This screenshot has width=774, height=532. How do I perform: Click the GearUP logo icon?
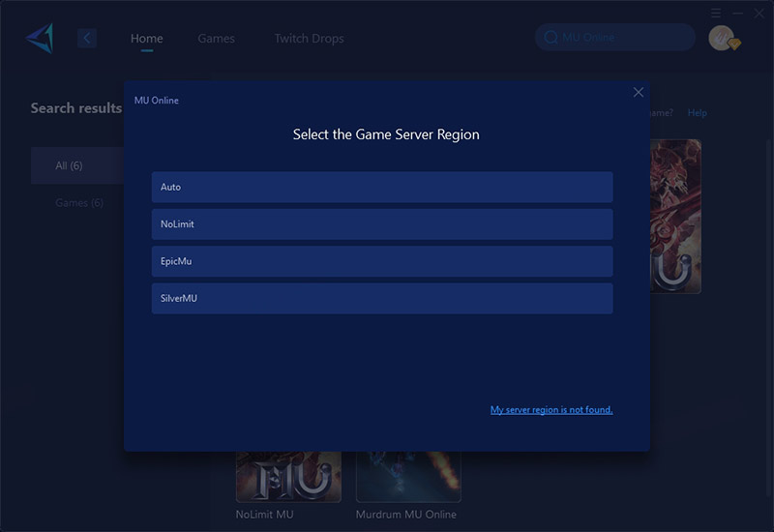[x=40, y=38]
